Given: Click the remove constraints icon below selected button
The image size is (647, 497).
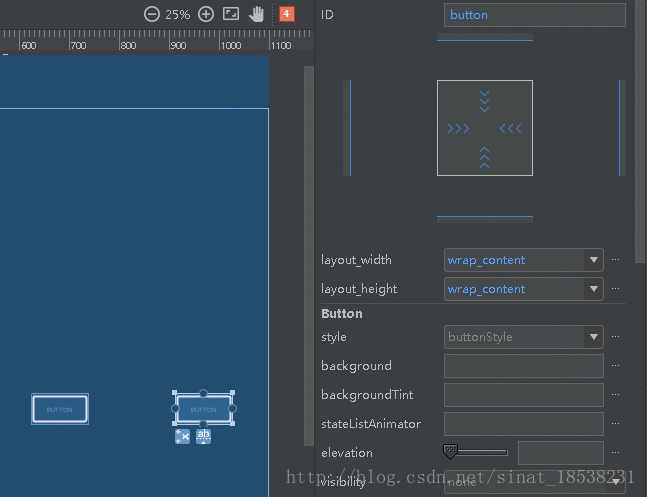Looking at the screenshot, I should point(182,436).
